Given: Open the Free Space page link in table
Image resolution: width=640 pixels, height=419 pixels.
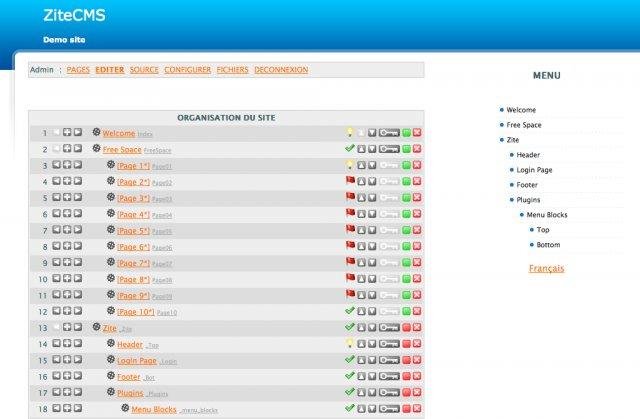Looking at the screenshot, I should point(122,149).
